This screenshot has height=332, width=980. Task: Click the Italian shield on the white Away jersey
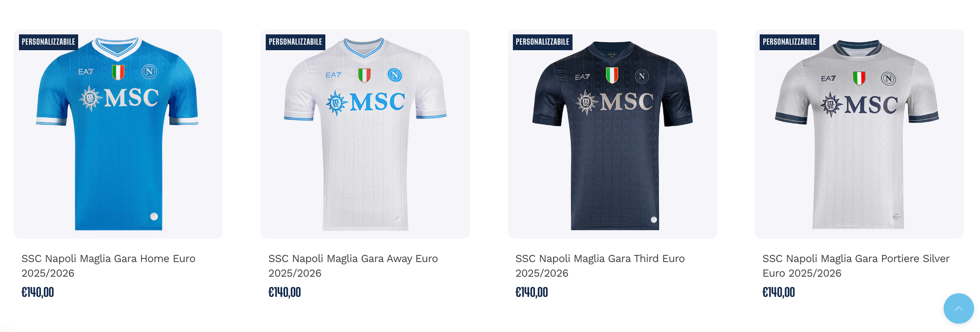coord(364,75)
